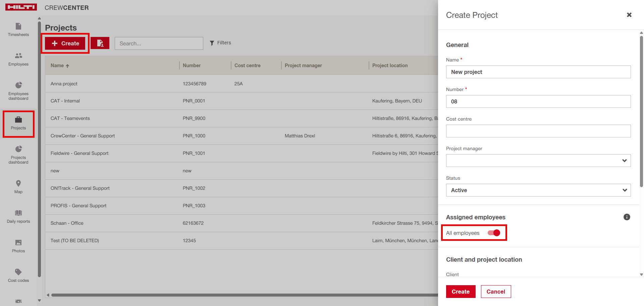Submit the Create button in the panel footer
Screen dimensions: 644x306
(x=461, y=292)
